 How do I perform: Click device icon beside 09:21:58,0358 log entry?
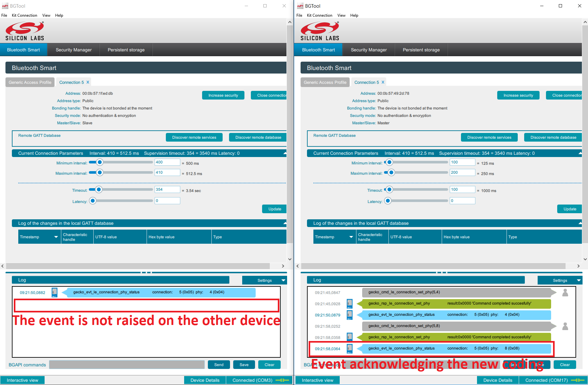point(350,337)
